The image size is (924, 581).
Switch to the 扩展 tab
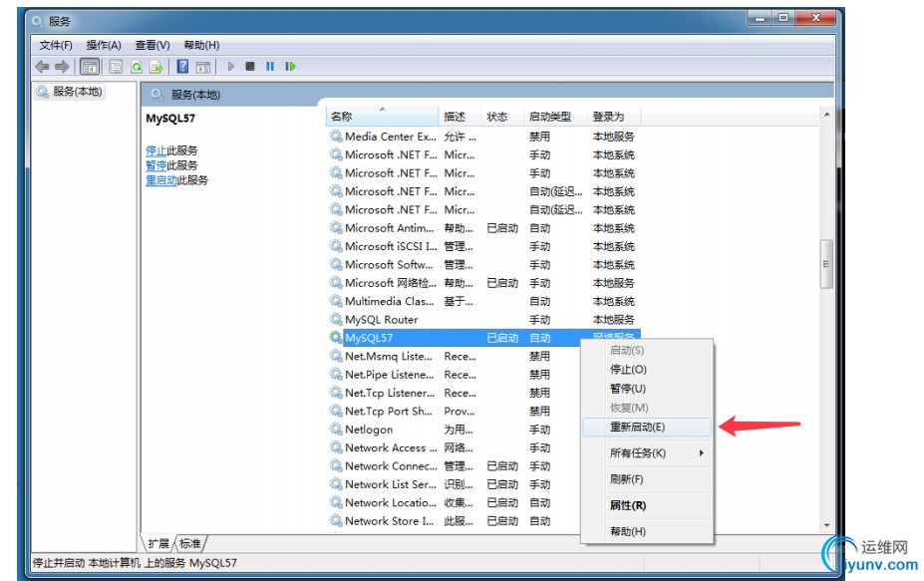157,543
